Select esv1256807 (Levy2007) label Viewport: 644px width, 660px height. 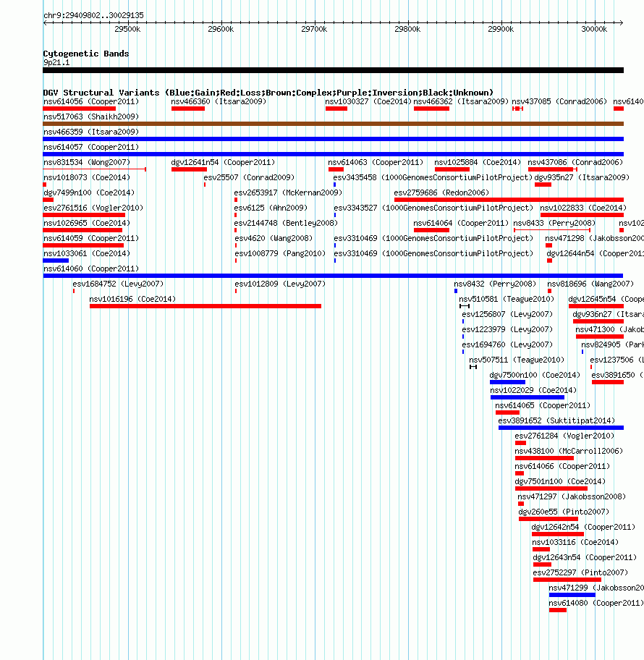click(507, 313)
